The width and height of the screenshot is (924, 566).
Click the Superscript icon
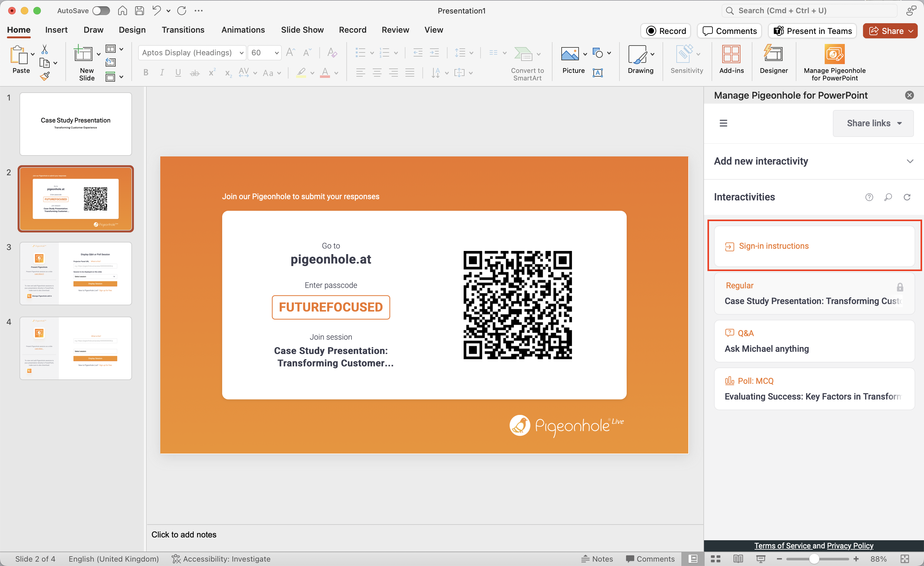[212, 72]
